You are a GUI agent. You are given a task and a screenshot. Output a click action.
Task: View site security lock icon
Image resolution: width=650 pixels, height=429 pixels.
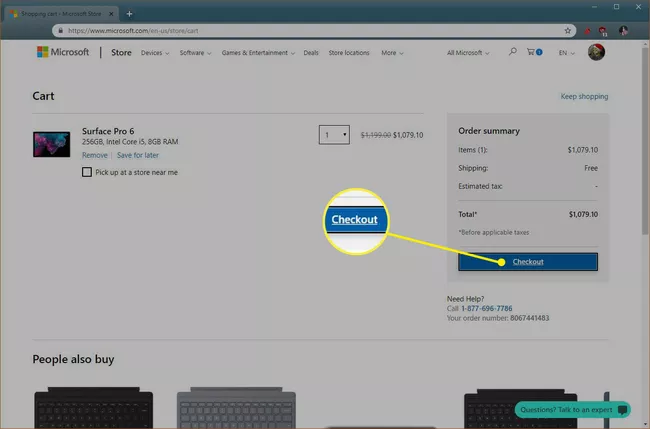tap(61, 31)
